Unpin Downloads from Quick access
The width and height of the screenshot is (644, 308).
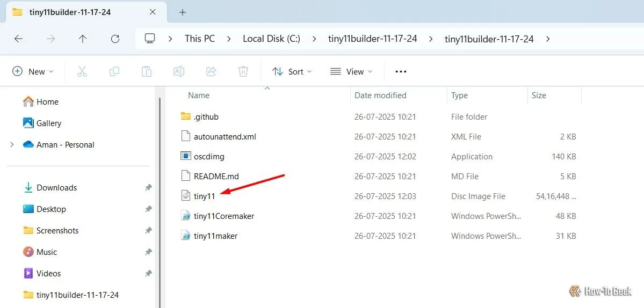pos(148,187)
